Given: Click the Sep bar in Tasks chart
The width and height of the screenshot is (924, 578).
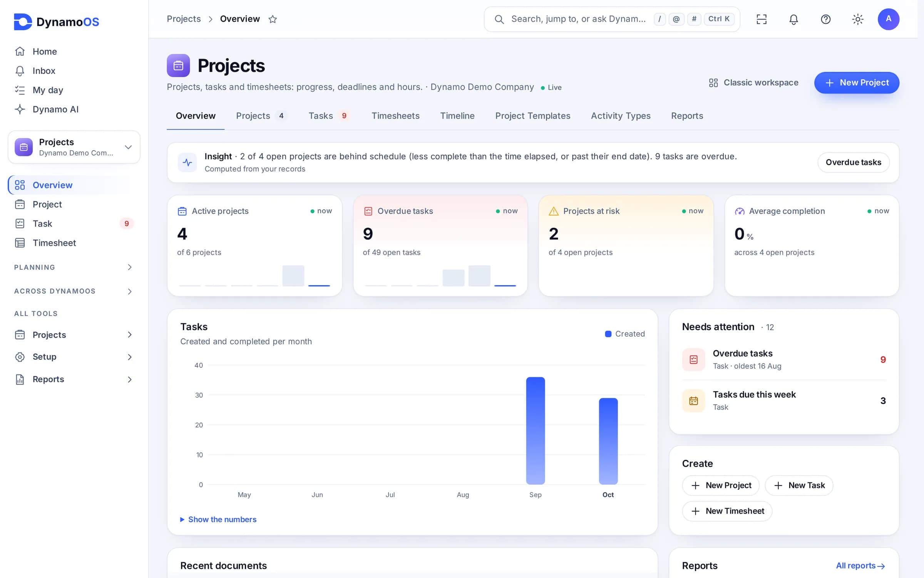Looking at the screenshot, I should [x=535, y=430].
